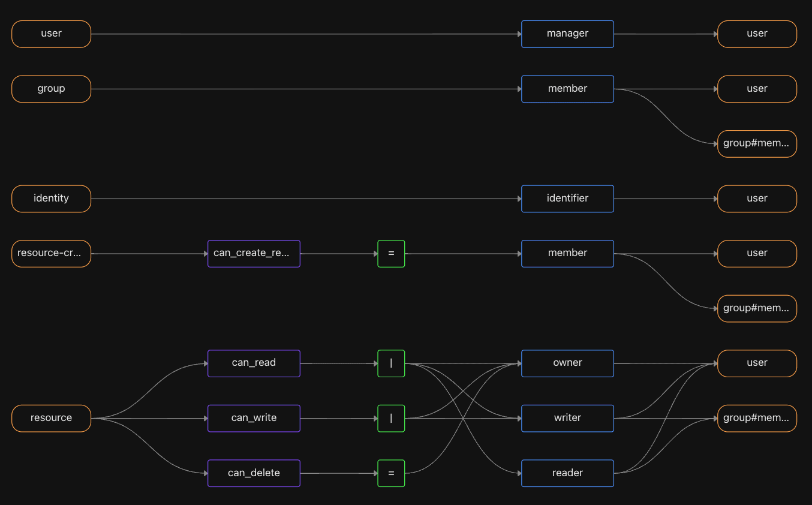This screenshot has width=812, height=505.
Task: Select the can_read permission node
Action: [x=254, y=363]
